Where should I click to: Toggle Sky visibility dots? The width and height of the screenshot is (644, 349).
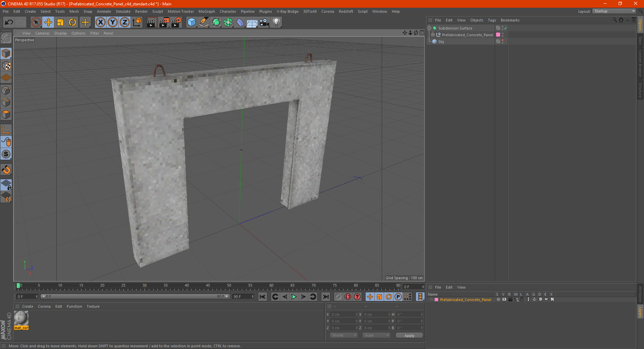point(502,42)
